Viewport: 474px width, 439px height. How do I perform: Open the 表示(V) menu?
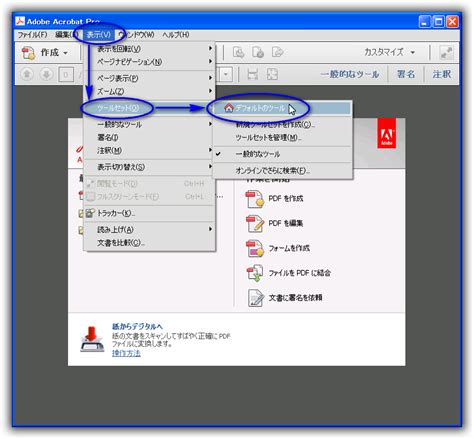tap(99, 35)
